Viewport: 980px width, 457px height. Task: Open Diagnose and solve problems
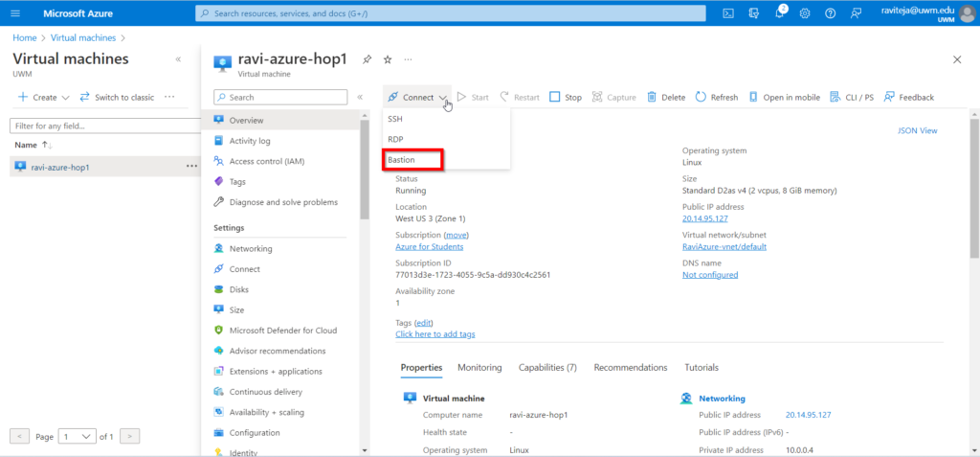click(284, 202)
